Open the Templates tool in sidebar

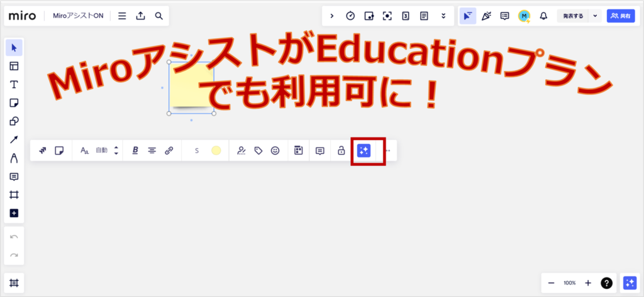click(x=14, y=66)
